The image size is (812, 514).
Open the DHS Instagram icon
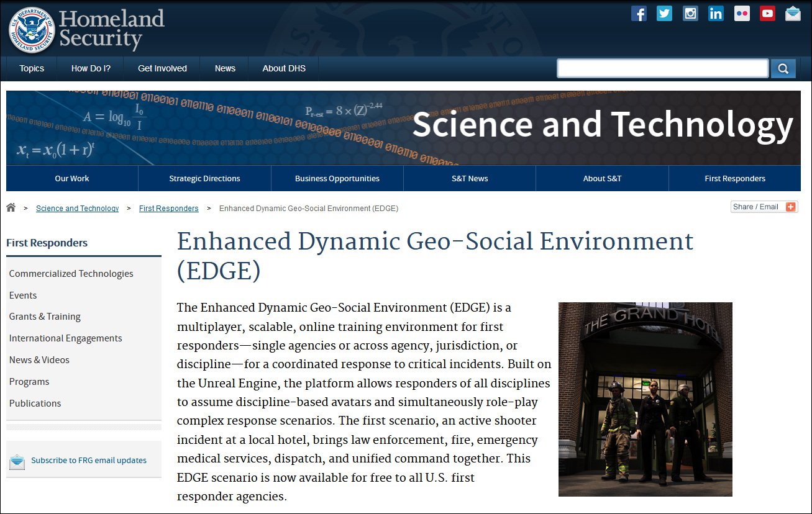point(690,14)
